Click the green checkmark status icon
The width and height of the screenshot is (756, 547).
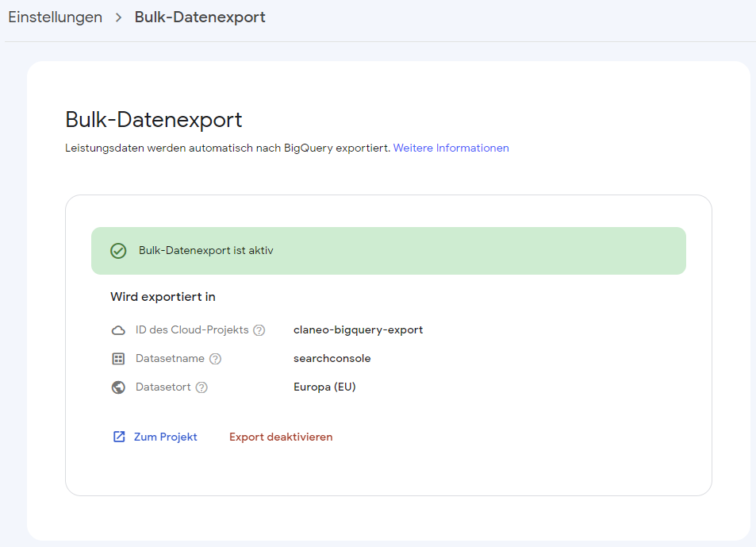coord(118,251)
